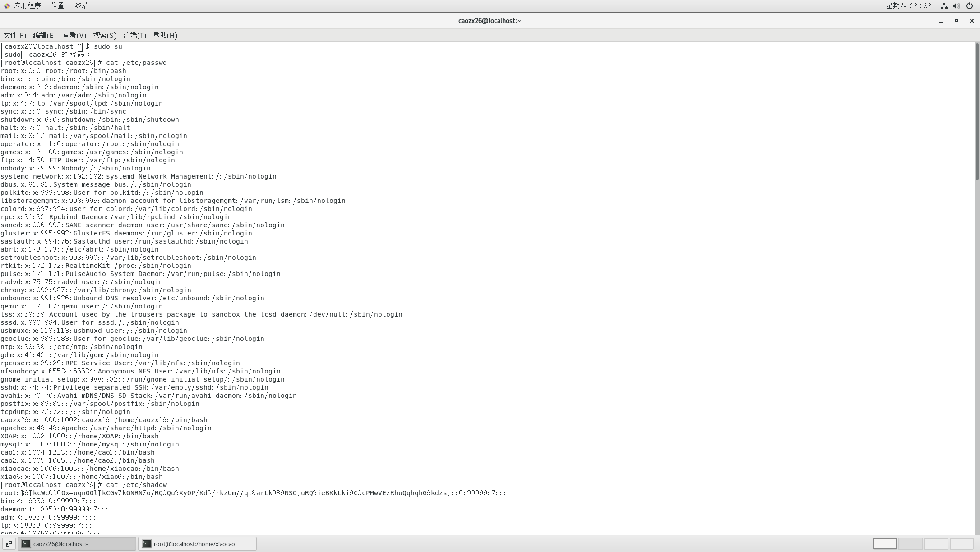Switch to root@localhost:/home/xiaocao taskbar window
Image resolution: width=980 pixels, height=552 pixels.
197,544
